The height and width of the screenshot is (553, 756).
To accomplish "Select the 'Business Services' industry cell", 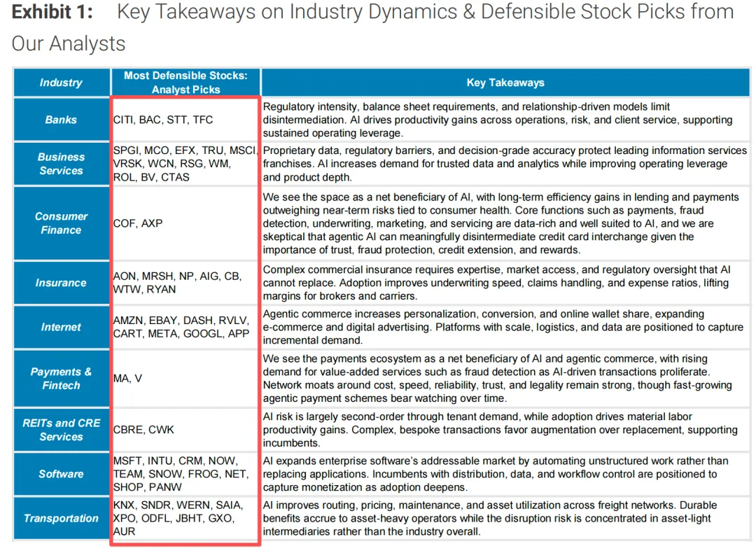I will [61, 164].
